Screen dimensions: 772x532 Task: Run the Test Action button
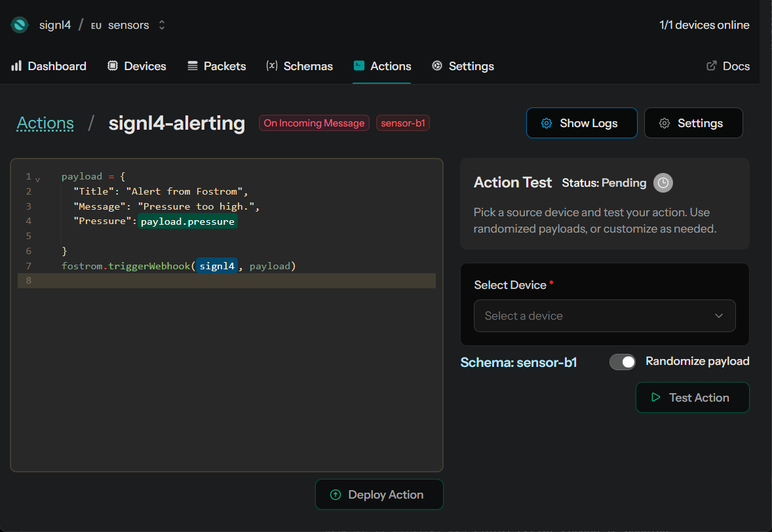click(x=692, y=398)
